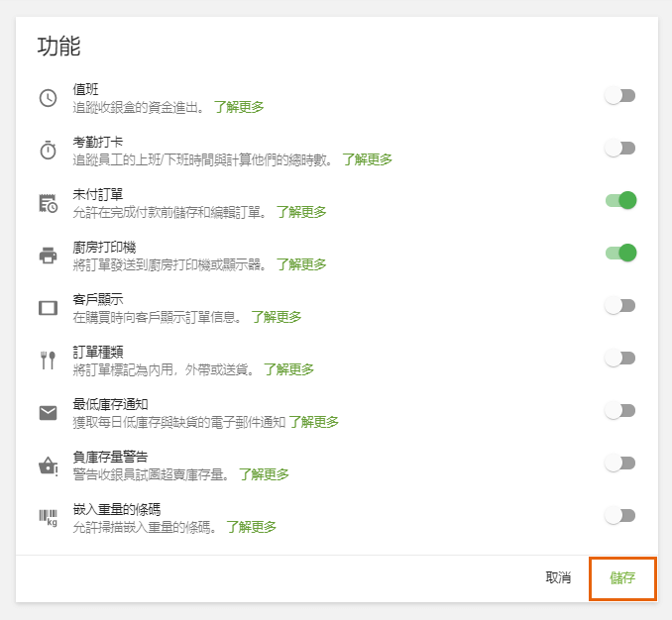Open 了解更多 link for 負庫存量警告
Screen dimensions: 672x620
[x=265, y=474]
